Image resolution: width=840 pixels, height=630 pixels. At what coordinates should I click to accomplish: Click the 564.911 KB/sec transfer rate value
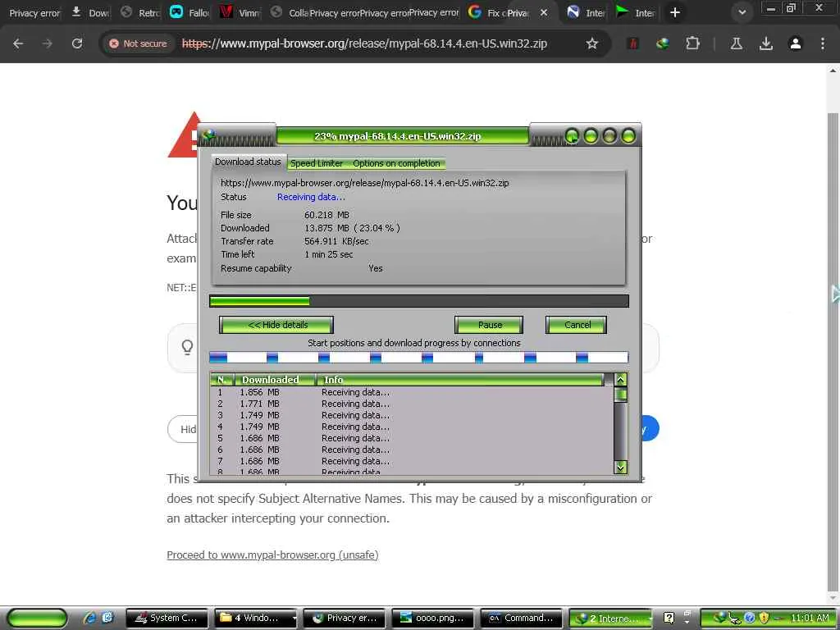(336, 241)
